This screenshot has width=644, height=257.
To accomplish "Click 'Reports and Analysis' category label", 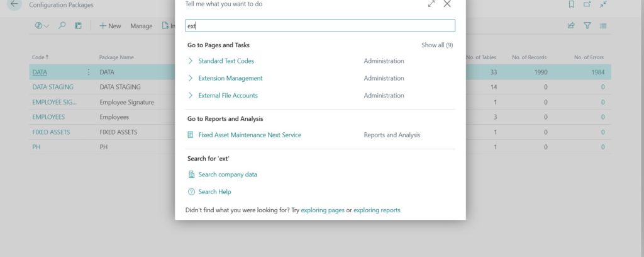I will point(392,135).
